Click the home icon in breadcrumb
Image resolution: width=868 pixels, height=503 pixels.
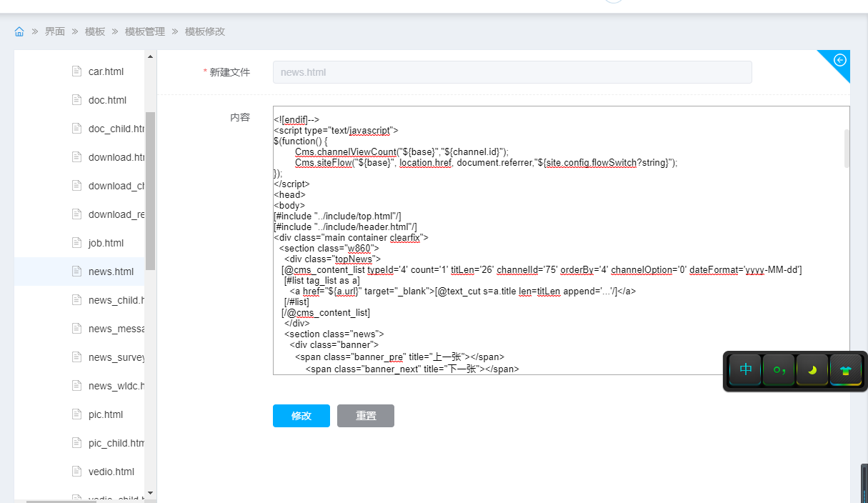point(19,31)
